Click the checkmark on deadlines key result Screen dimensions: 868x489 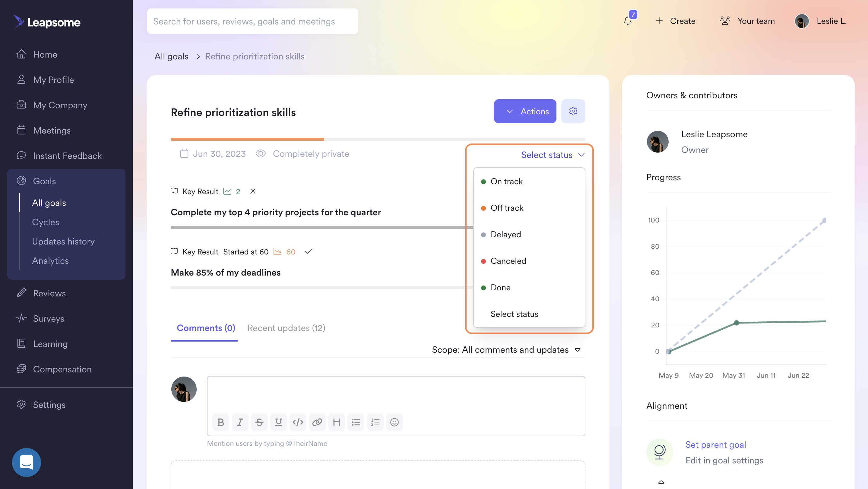309,251
